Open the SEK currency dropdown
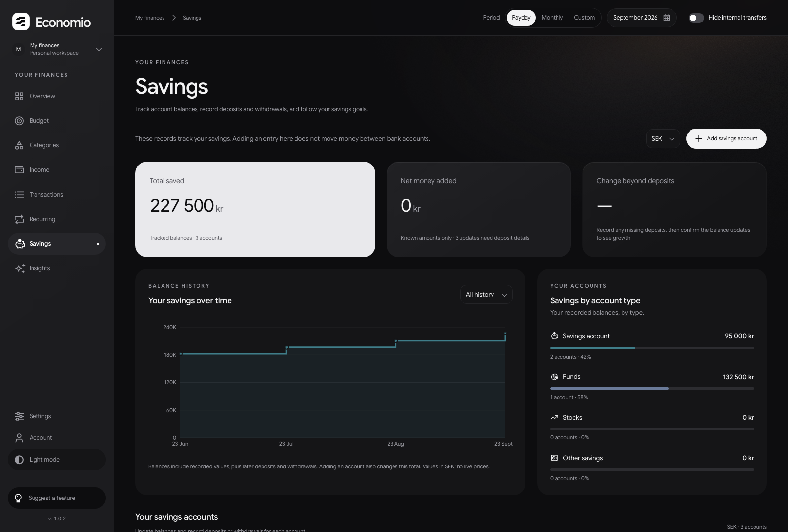Screen dimensions: 788x532 pos(663,139)
